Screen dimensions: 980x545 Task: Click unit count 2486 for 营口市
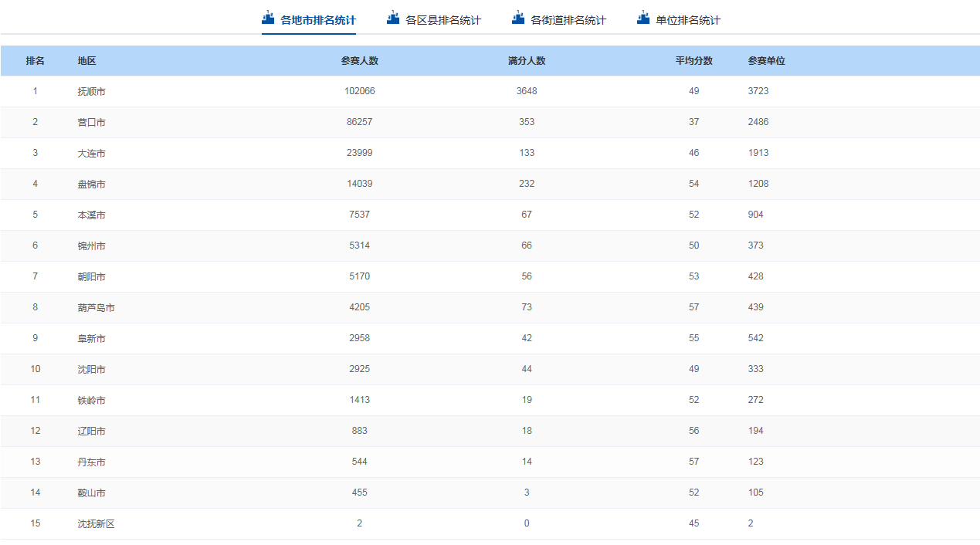(758, 122)
